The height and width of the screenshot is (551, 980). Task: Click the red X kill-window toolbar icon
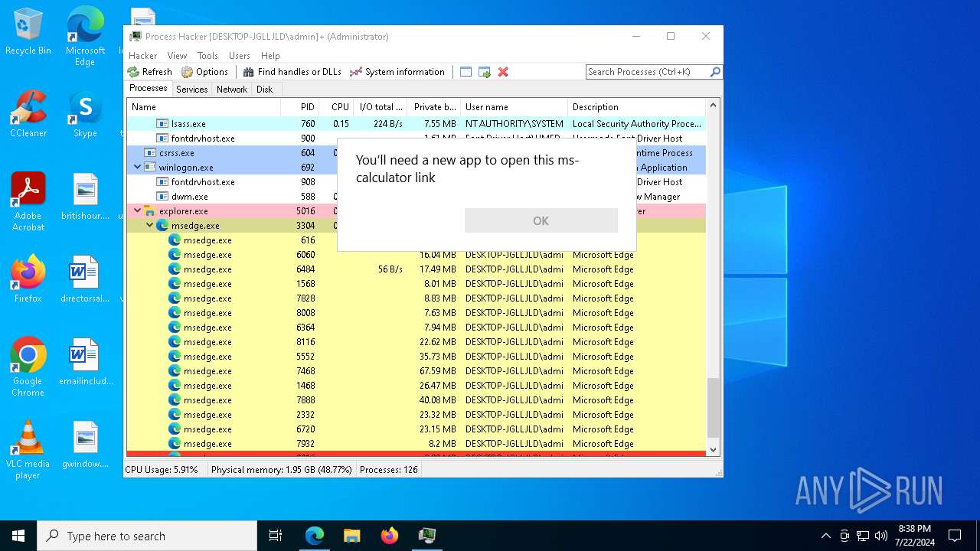[x=503, y=72]
